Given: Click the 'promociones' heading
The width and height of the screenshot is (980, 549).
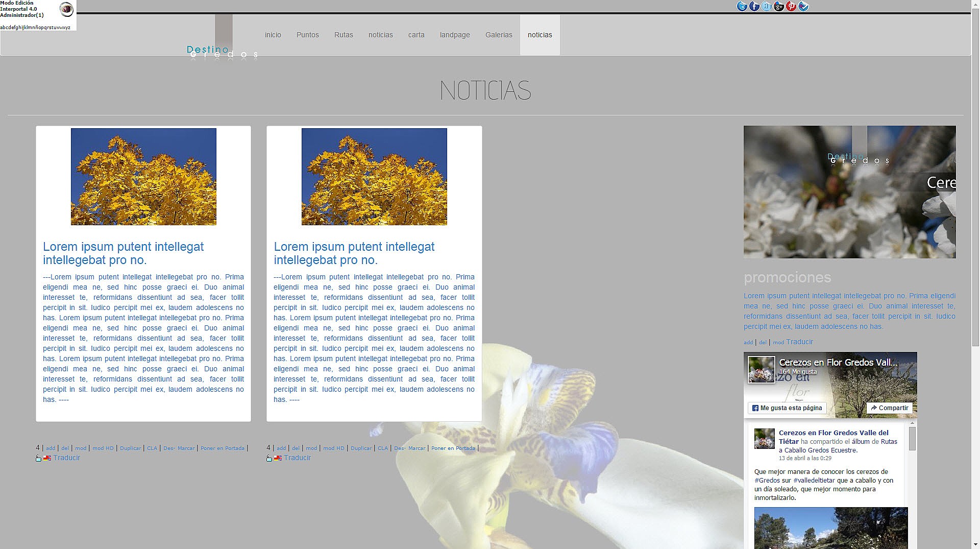Looking at the screenshot, I should [x=787, y=277].
